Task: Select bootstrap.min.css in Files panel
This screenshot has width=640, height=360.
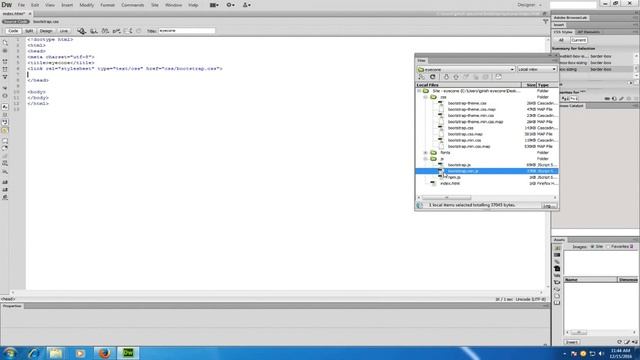Action: pyautogui.click(x=464, y=140)
